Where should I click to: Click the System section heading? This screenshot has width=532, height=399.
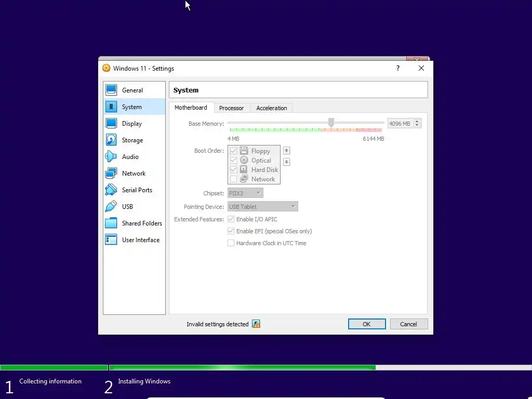click(186, 90)
